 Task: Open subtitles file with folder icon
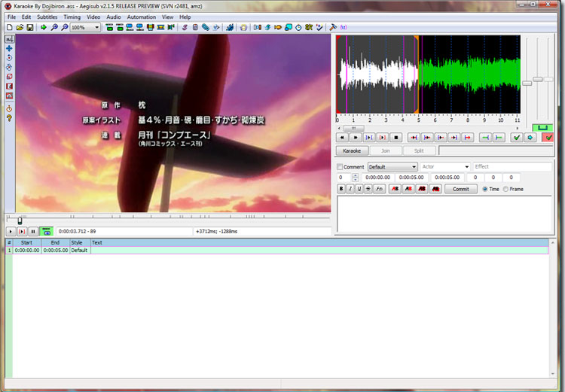point(20,27)
